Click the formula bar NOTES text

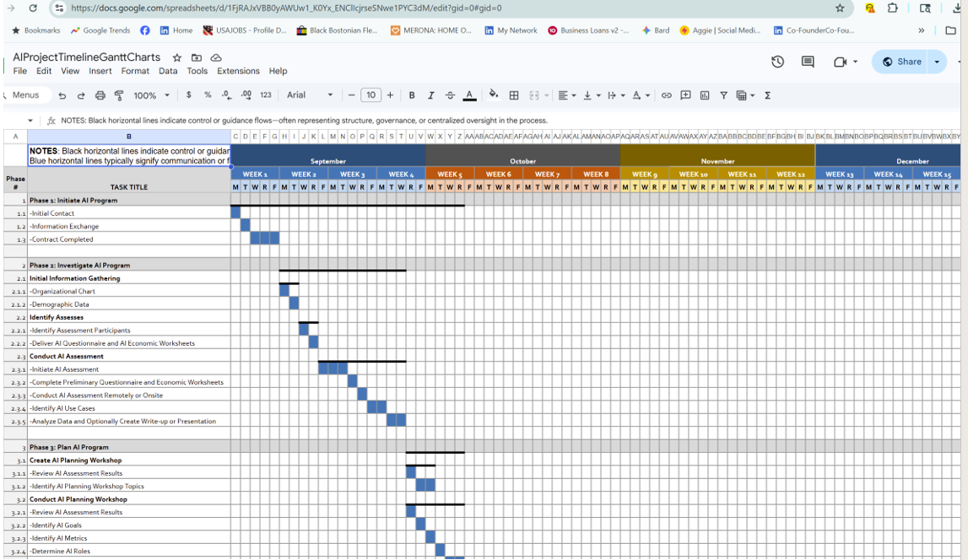304,121
